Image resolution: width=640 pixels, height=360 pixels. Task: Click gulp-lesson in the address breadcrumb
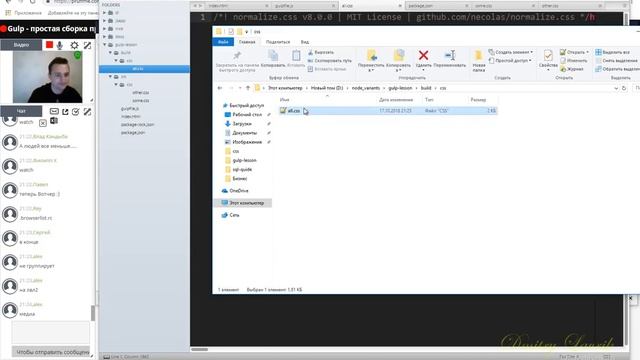point(400,88)
